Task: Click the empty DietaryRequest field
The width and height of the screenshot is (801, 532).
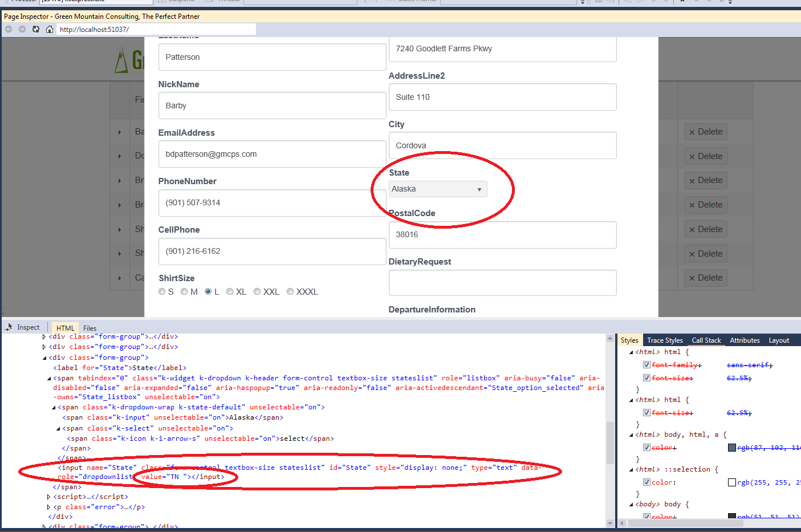Action: point(502,283)
